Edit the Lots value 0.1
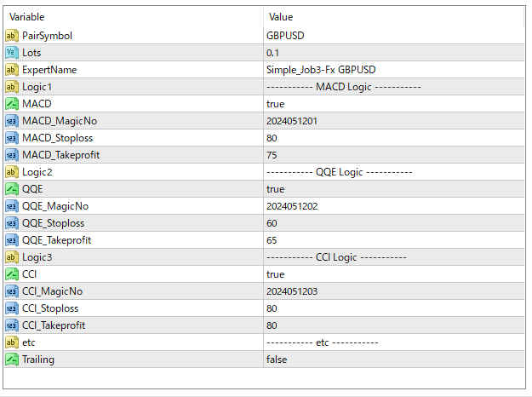Viewport: 532px width, 397px height. point(273,53)
